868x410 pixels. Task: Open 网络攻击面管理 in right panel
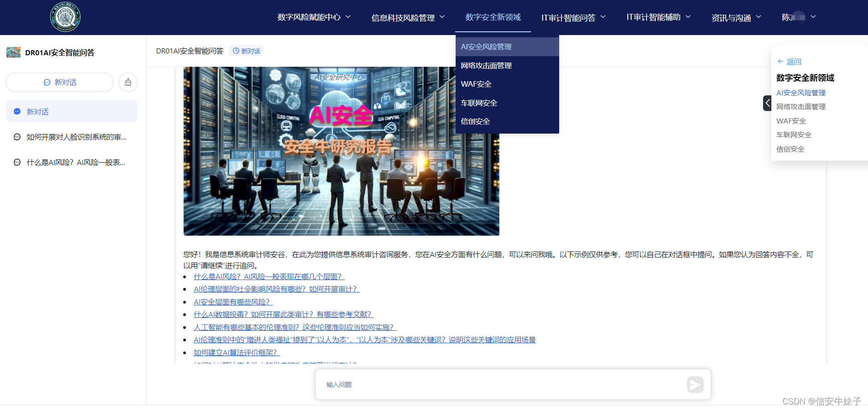coord(801,107)
